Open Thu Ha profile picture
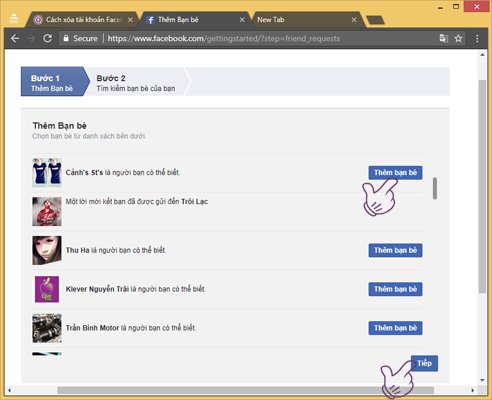The width and height of the screenshot is (492, 400). click(x=47, y=250)
